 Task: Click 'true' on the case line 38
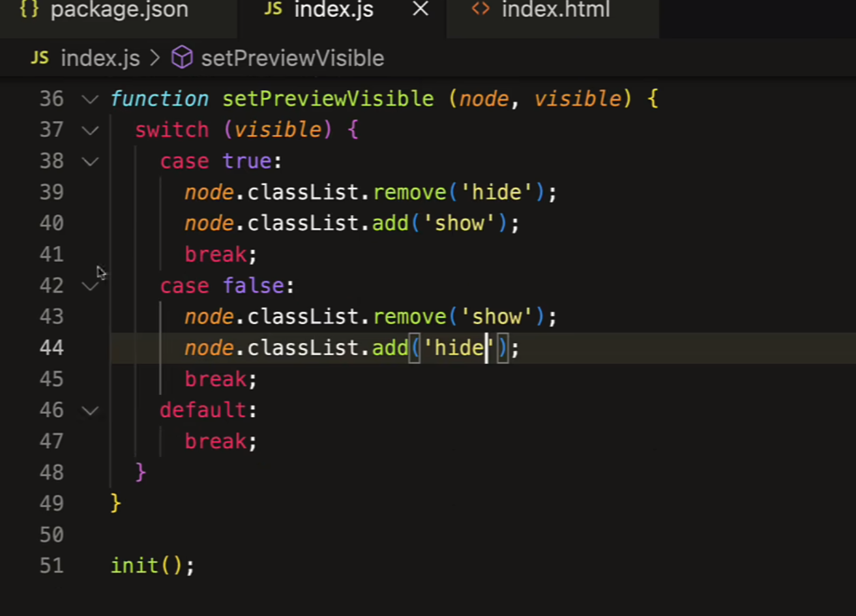(247, 161)
